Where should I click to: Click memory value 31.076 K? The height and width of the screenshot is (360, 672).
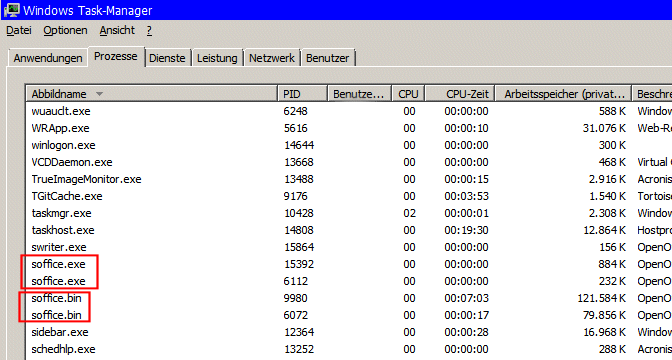point(604,128)
